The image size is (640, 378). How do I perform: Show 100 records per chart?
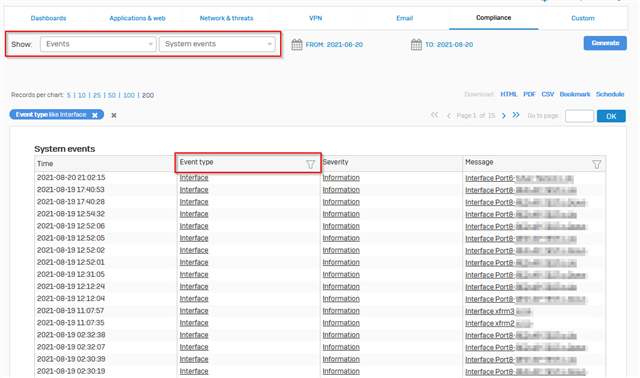129,95
